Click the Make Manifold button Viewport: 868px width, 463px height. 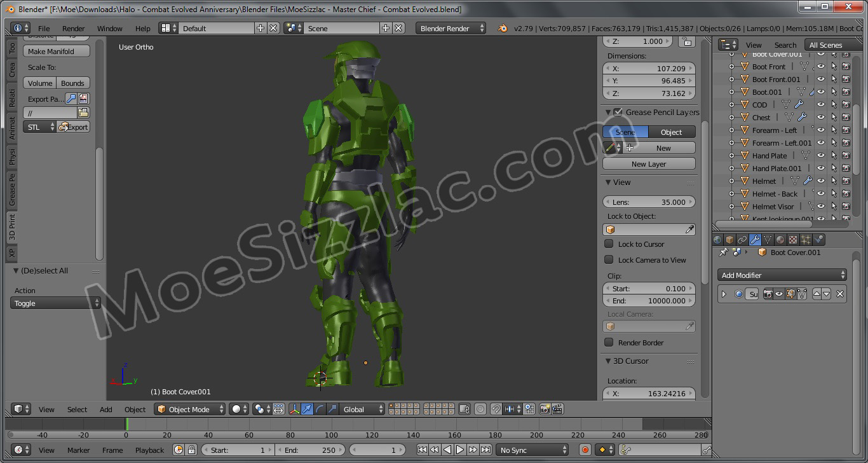(57, 52)
